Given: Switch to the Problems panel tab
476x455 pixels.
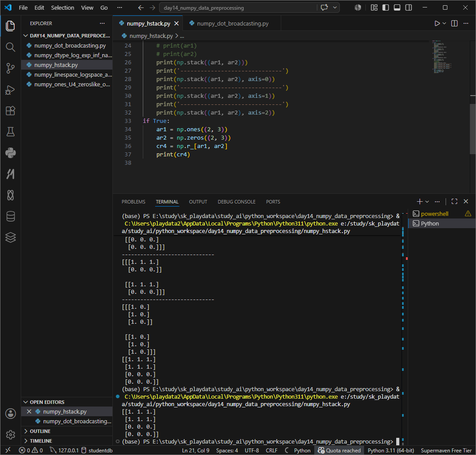Looking at the screenshot, I should [x=133, y=202].
